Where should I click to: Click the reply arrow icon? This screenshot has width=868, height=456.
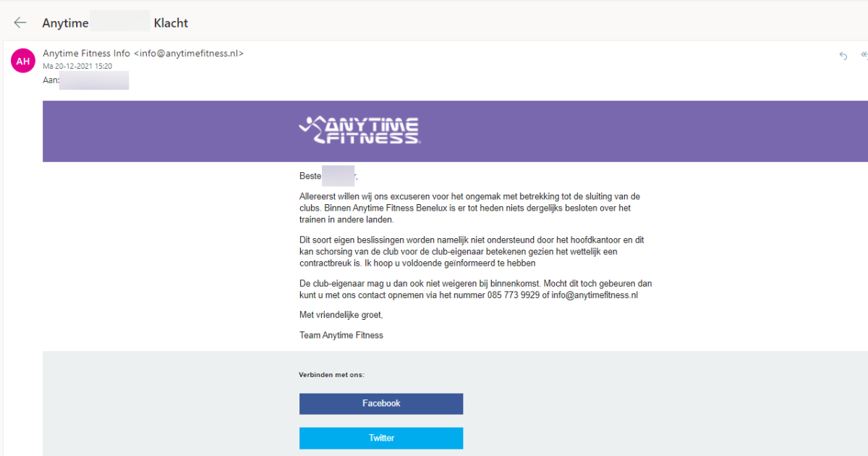click(843, 56)
